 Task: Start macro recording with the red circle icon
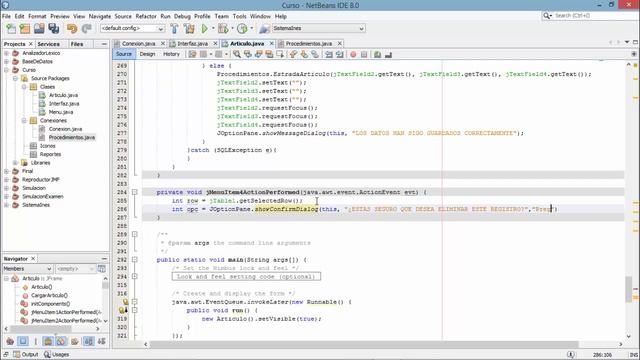353,54
